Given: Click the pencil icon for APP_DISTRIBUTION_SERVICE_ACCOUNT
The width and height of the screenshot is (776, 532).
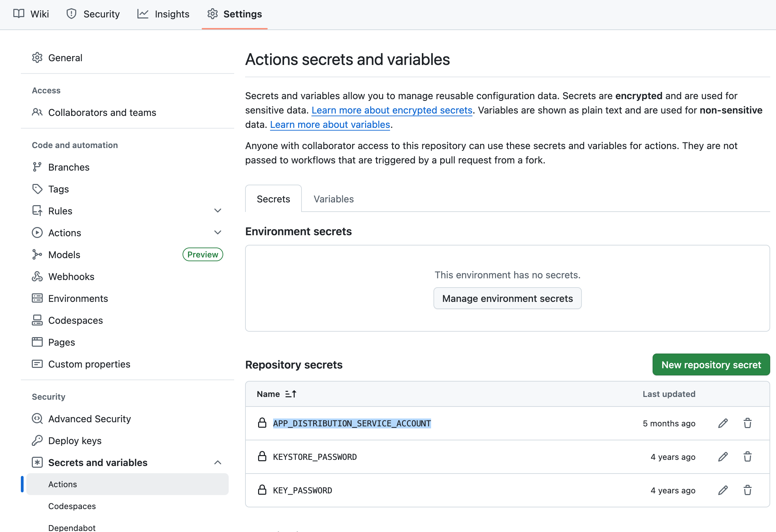Looking at the screenshot, I should click(723, 423).
